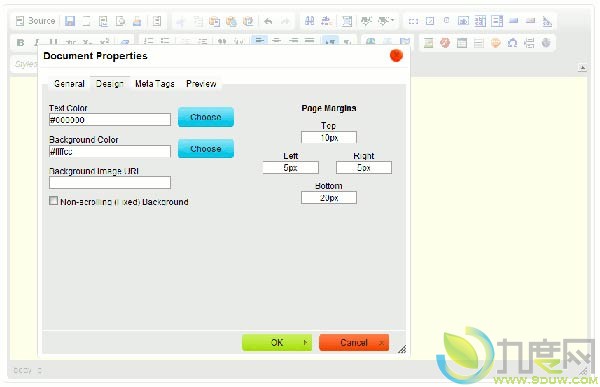
Task: Click the Check Spelling icon
Action: click(x=366, y=21)
